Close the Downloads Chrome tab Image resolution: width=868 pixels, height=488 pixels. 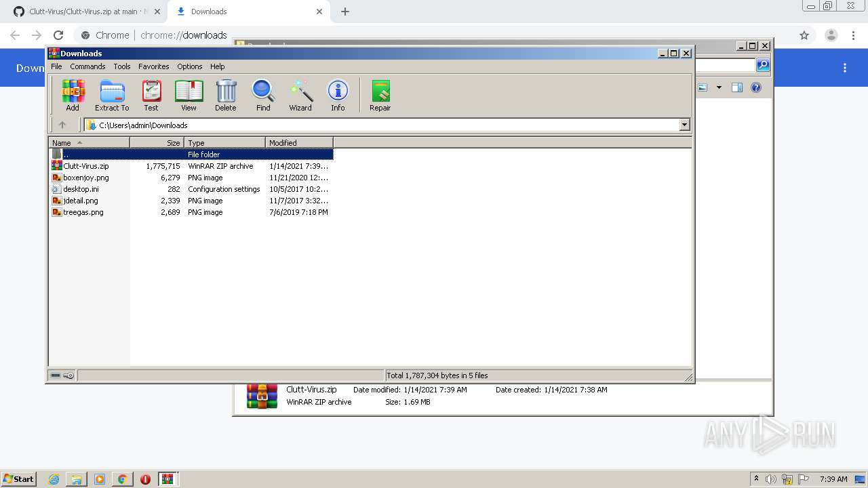(319, 12)
